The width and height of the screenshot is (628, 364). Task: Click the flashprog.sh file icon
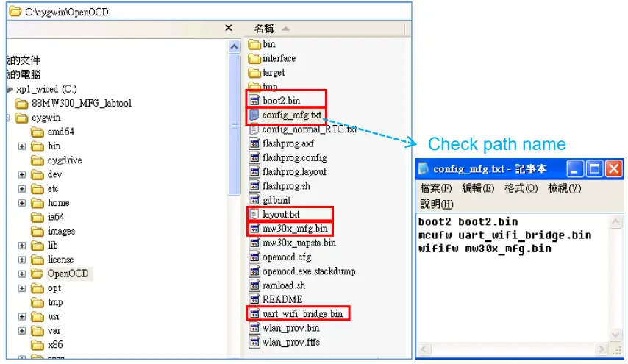tap(254, 186)
